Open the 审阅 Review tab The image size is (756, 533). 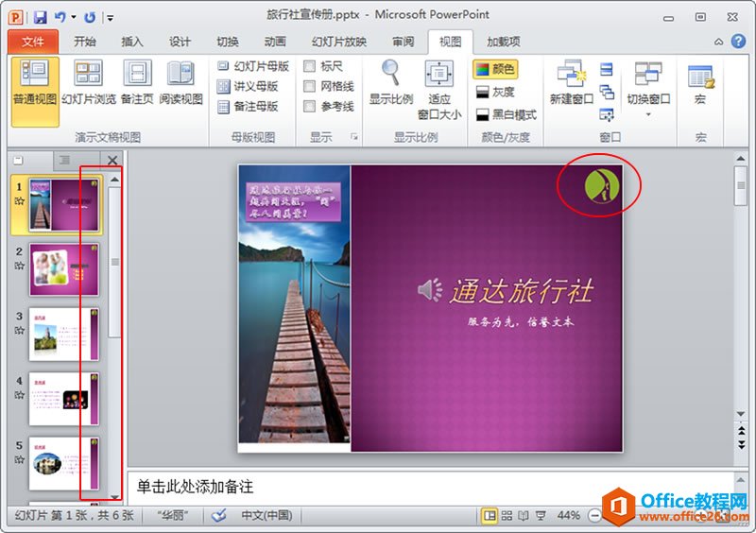pyautogui.click(x=403, y=42)
